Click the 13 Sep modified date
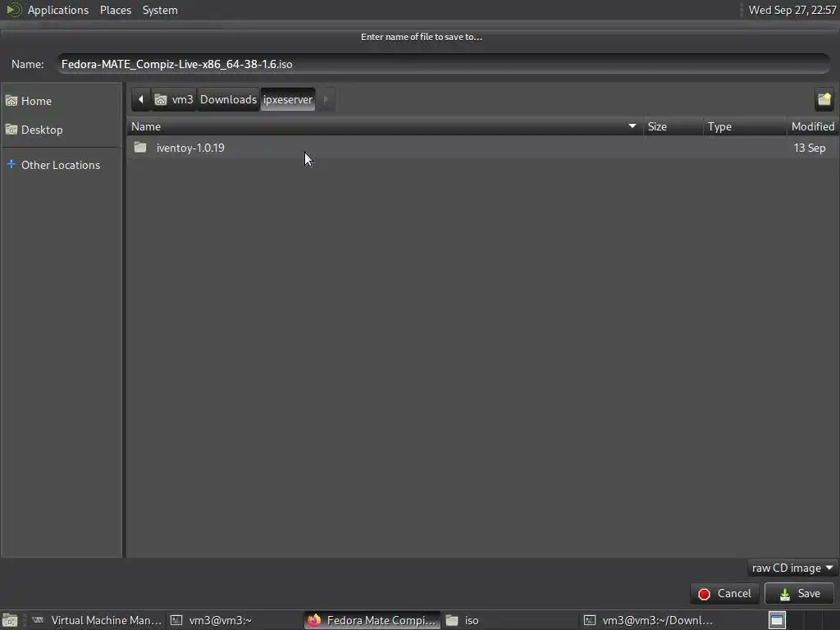Image resolution: width=840 pixels, height=630 pixels. click(x=810, y=148)
